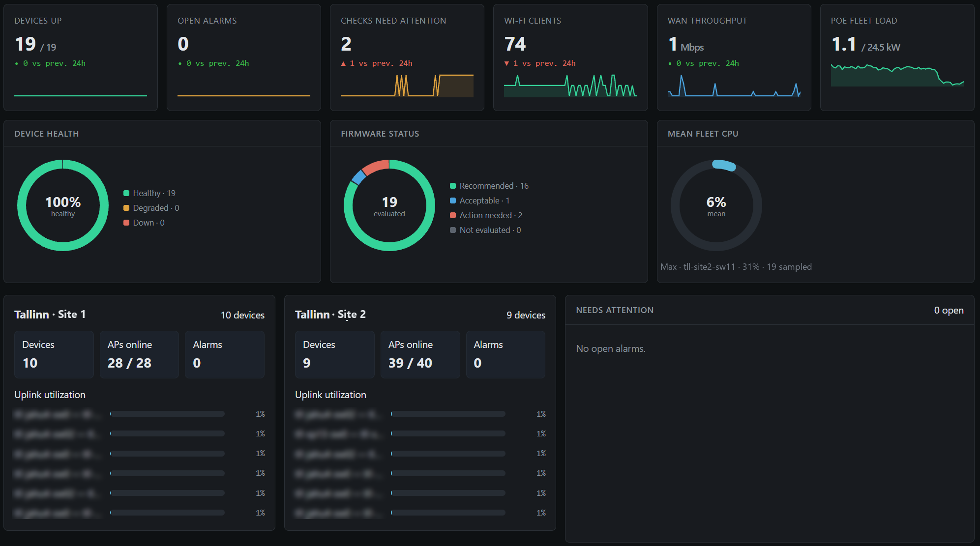980x546 pixels.
Task: Click the "1 Mbps" WAN throughput value
Action: [686, 45]
